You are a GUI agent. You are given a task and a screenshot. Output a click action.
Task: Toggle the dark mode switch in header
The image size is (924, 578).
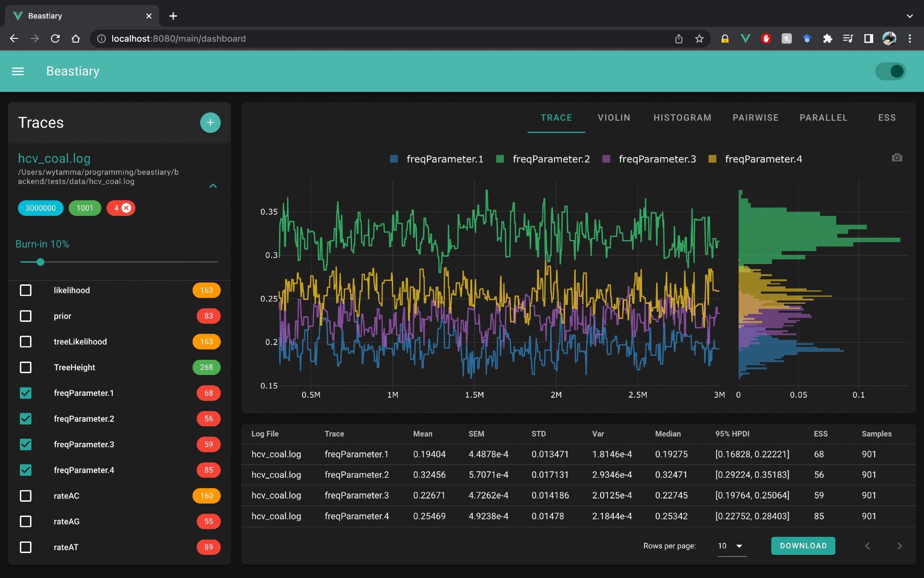tap(890, 71)
